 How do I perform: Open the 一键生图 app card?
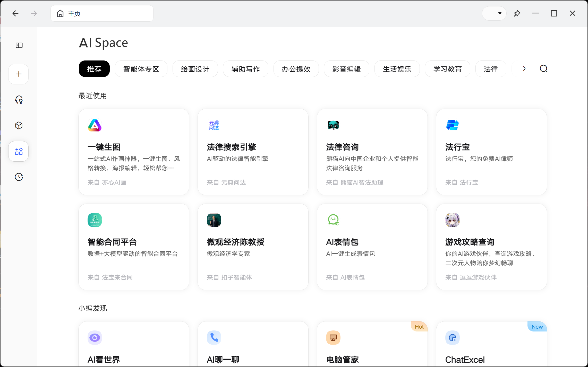coord(134,152)
